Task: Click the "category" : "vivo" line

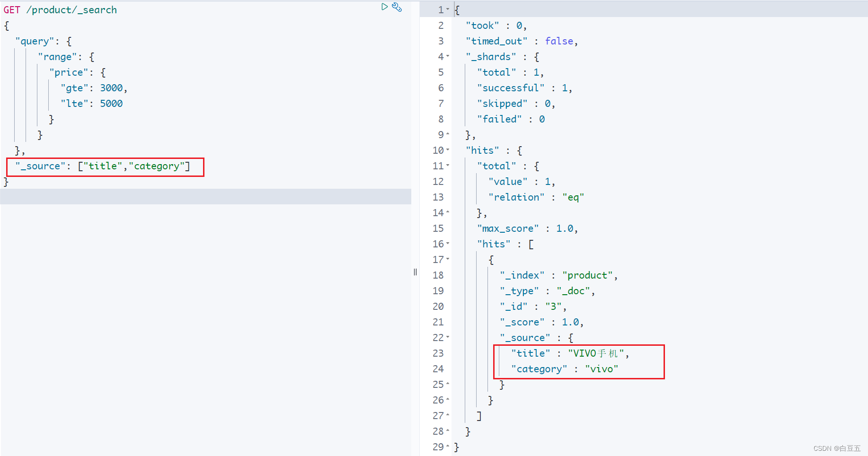Action: [x=565, y=369]
